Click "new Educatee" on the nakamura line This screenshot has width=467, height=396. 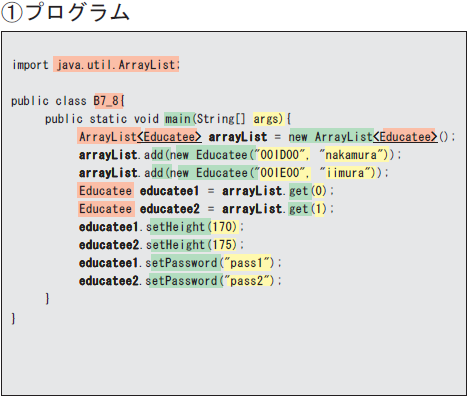[209, 155]
